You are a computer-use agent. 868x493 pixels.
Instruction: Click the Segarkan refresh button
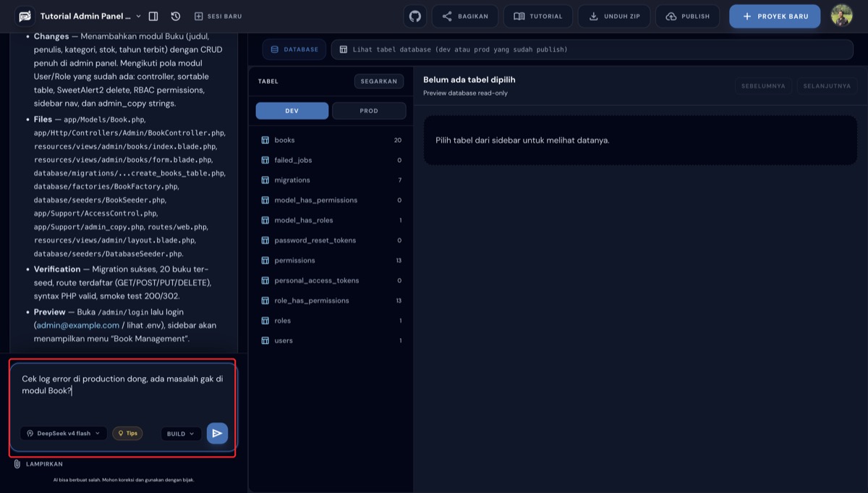[379, 81]
